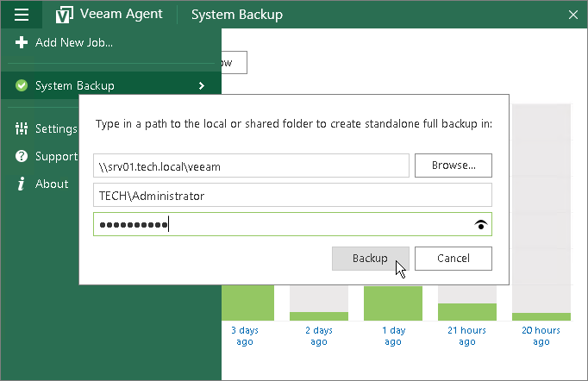Click the folder path input field

(251, 166)
